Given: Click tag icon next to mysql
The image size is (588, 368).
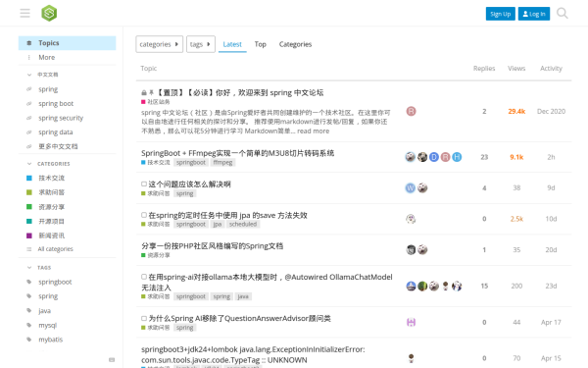Looking at the screenshot, I should coord(29,325).
